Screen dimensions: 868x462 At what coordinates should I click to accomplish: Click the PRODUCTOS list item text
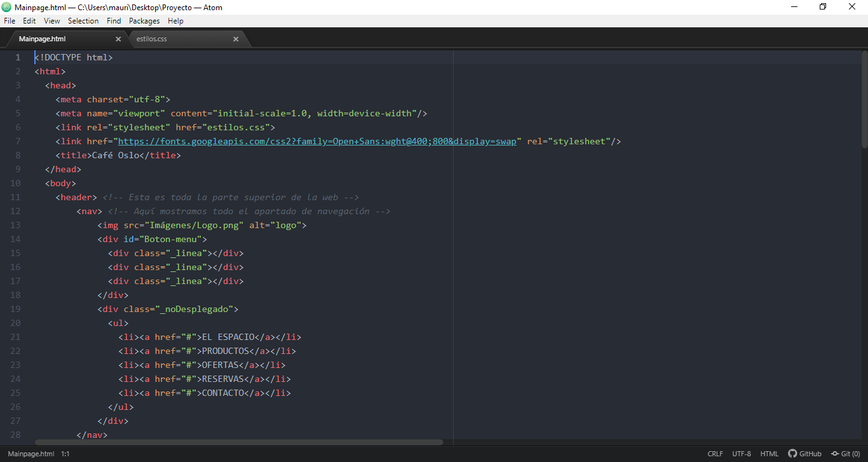click(226, 351)
